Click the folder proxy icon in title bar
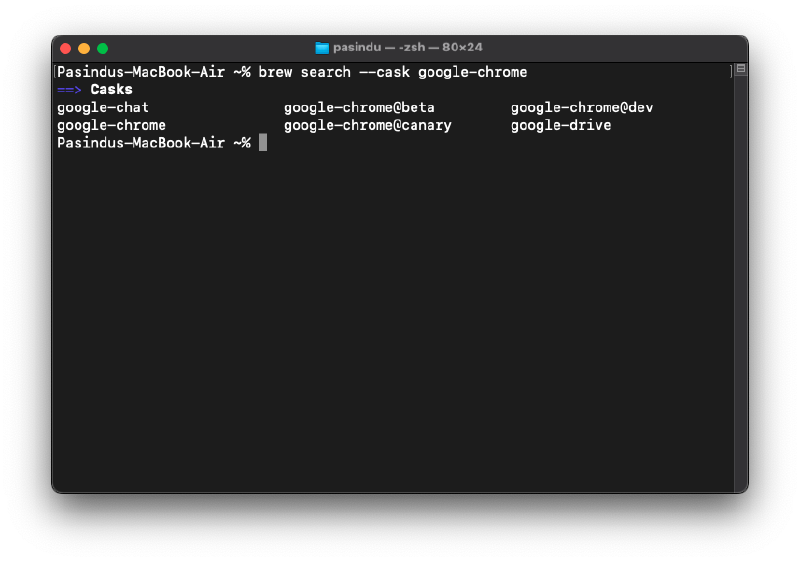The width and height of the screenshot is (800, 562). 322,48
